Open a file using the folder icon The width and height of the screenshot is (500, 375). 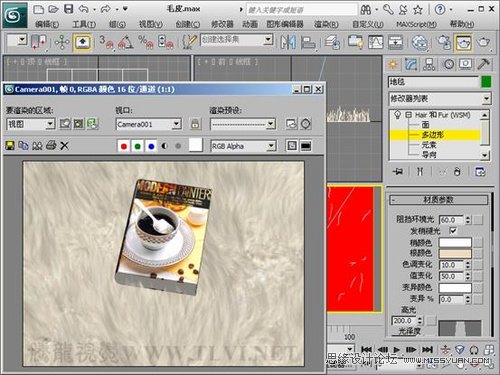pos(53,9)
